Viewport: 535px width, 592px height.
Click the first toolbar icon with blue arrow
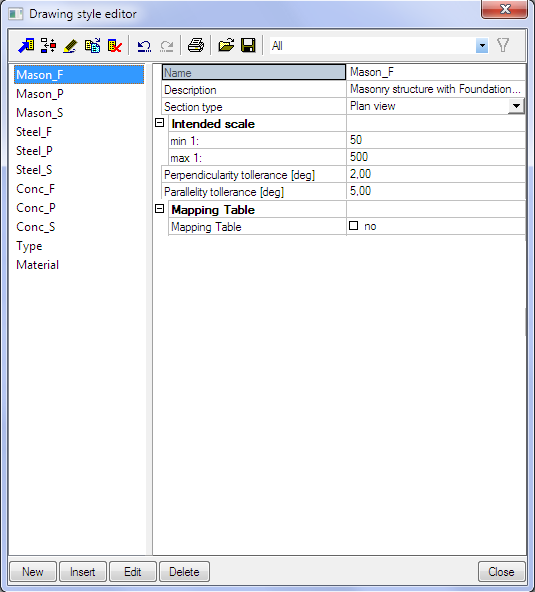coord(26,46)
